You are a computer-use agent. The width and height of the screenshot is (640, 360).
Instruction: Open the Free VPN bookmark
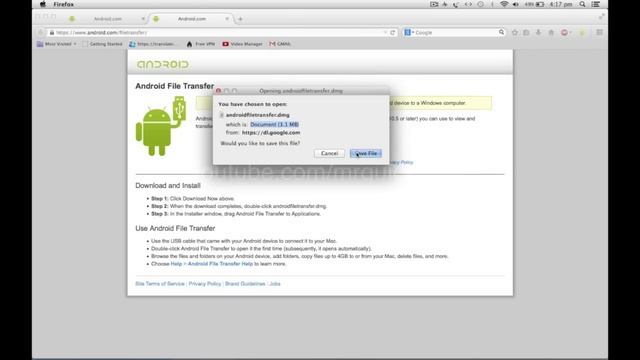click(x=200, y=44)
